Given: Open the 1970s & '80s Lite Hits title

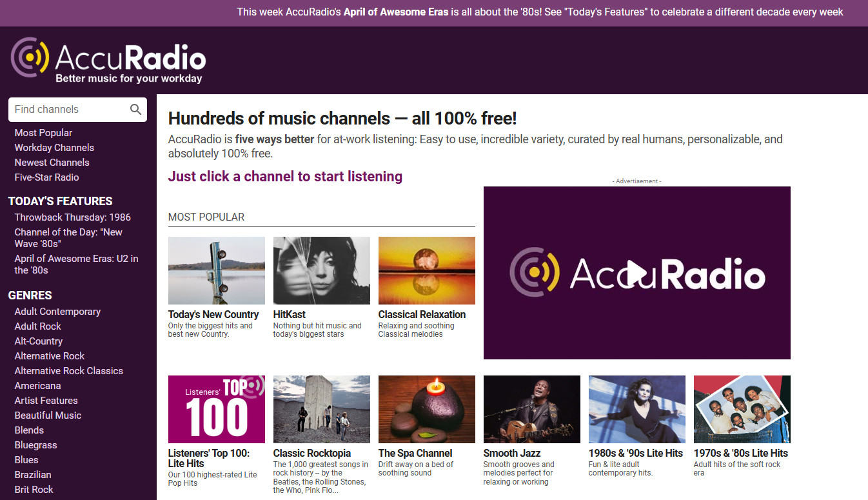Looking at the screenshot, I should (740, 454).
